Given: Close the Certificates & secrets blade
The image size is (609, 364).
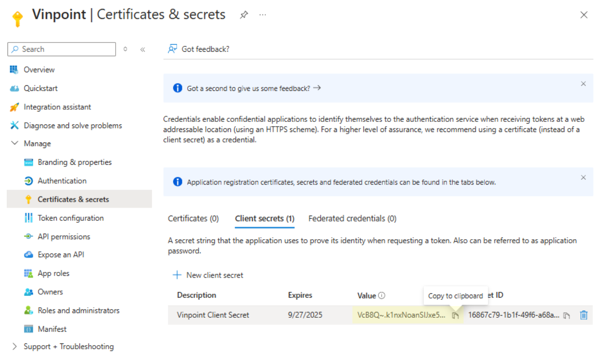Looking at the screenshot, I should [x=584, y=15].
